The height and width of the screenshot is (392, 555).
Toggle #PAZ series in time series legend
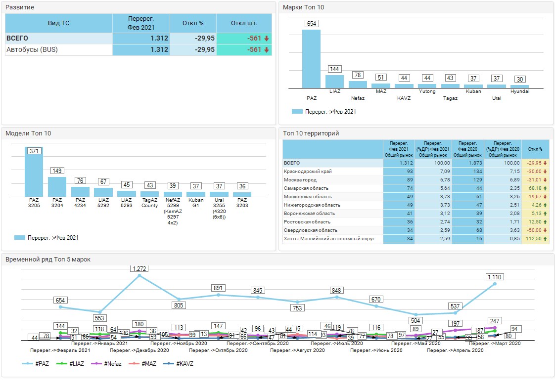[37, 363]
